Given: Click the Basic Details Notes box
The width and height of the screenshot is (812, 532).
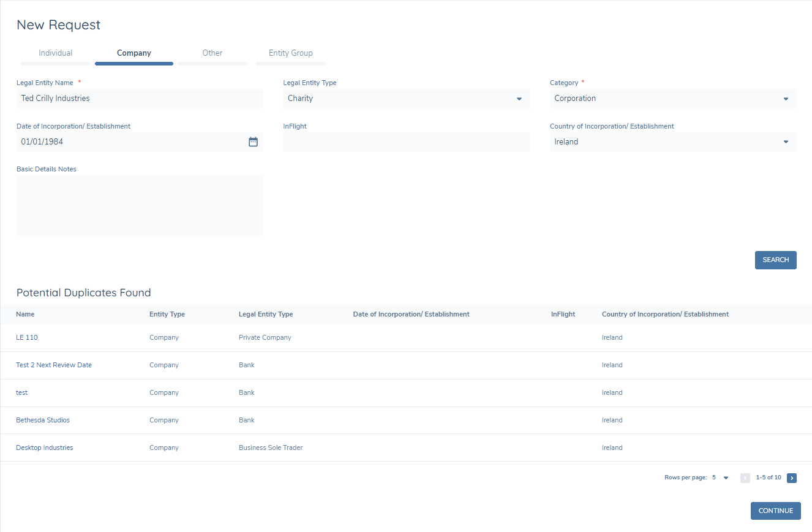Looking at the screenshot, I should (x=140, y=205).
